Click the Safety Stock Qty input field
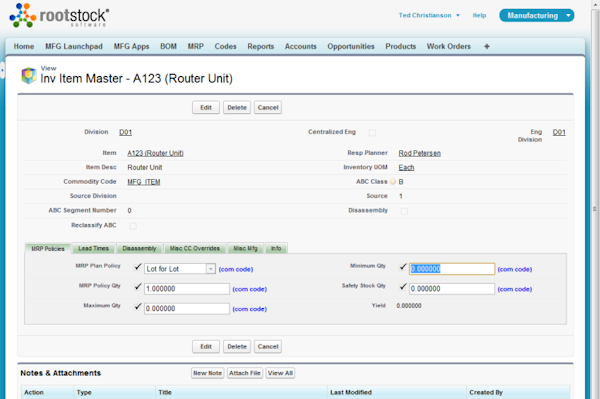This screenshot has width=600, height=399. [x=452, y=289]
